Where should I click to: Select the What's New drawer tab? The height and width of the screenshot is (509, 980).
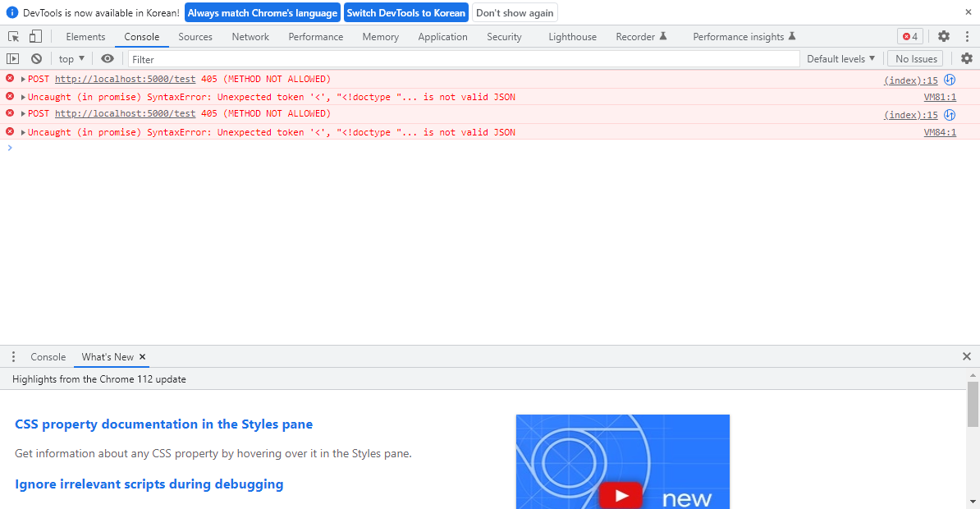click(x=108, y=357)
